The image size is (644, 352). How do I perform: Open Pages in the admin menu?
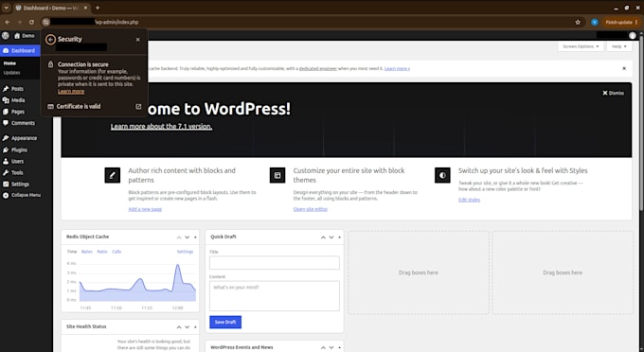(18, 112)
